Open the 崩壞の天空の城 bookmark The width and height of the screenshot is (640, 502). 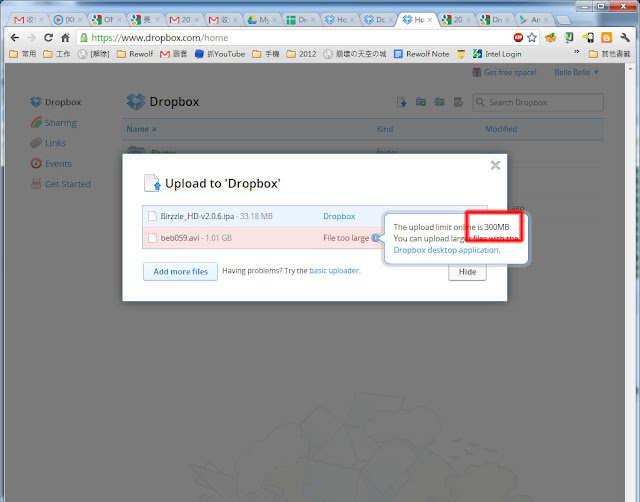355,54
